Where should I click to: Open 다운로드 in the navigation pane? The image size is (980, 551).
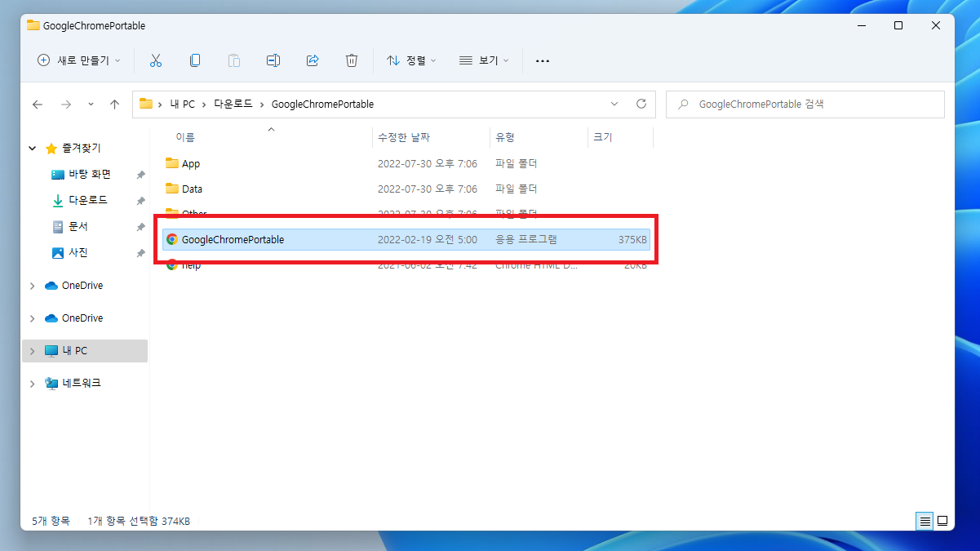coord(88,200)
